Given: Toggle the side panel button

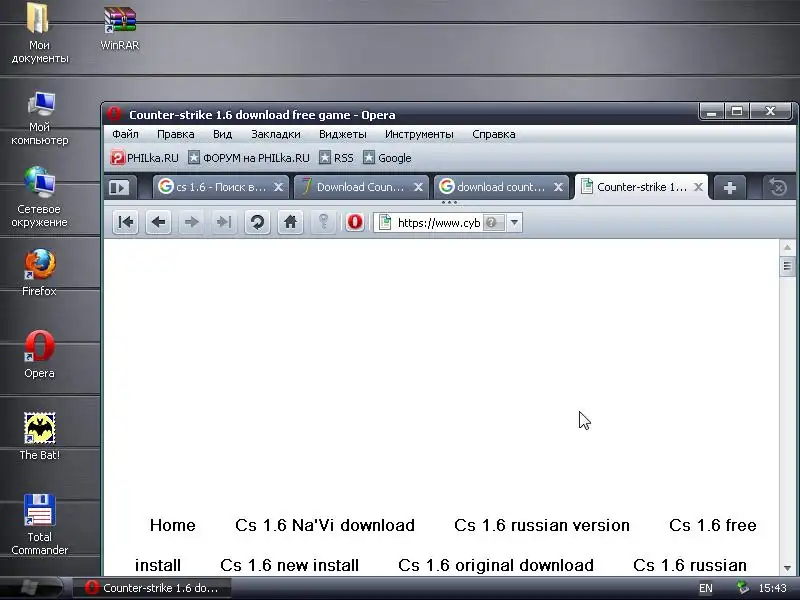Looking at the screenshot, I should coord(119,188).
